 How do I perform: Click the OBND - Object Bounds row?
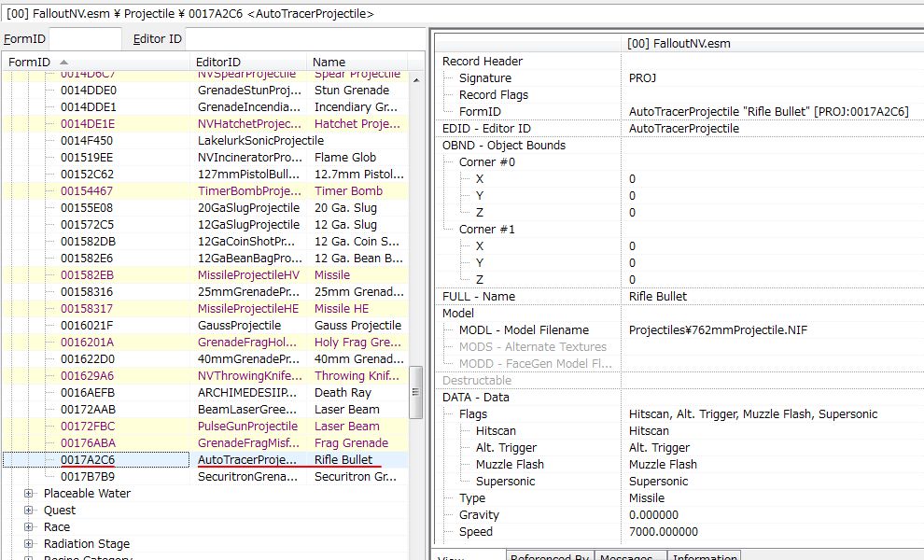(x=680, y=145)
